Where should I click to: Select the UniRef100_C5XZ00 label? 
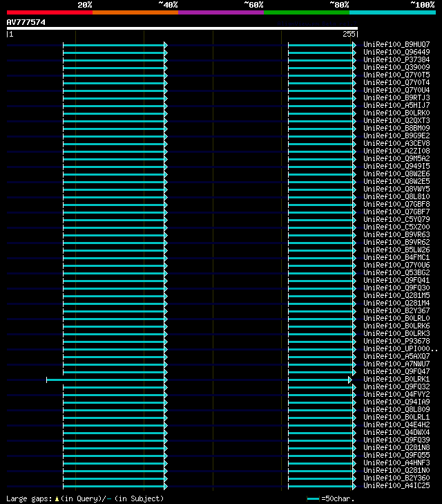(396, 227)
